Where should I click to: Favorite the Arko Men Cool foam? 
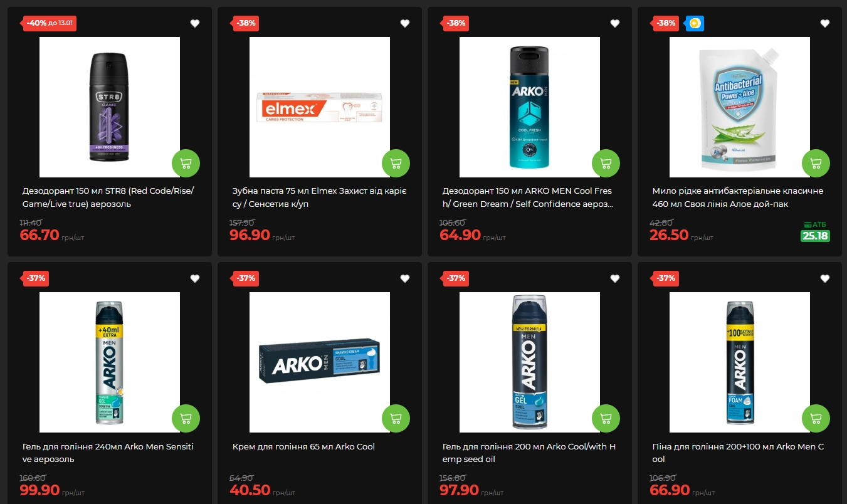point(825,278)
